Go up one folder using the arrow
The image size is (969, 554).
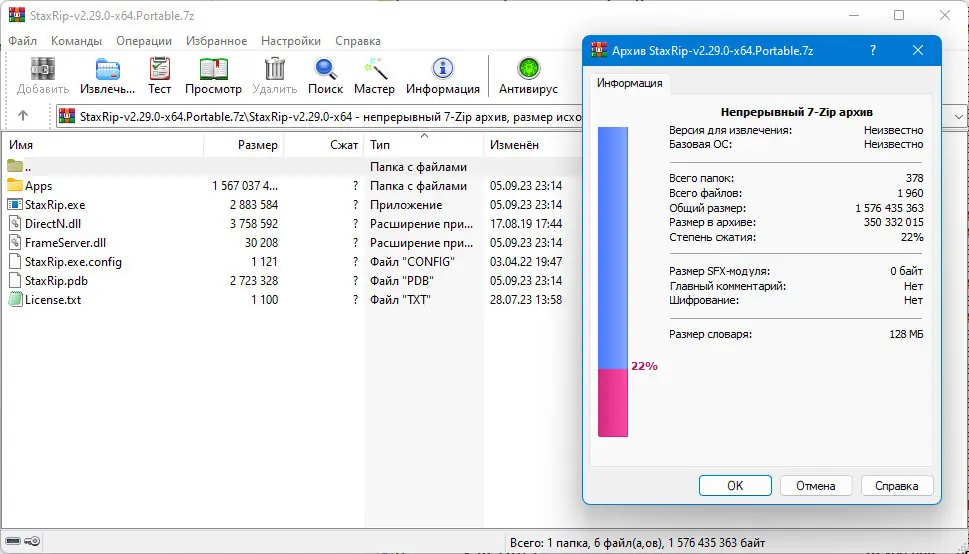click(23, 116)
